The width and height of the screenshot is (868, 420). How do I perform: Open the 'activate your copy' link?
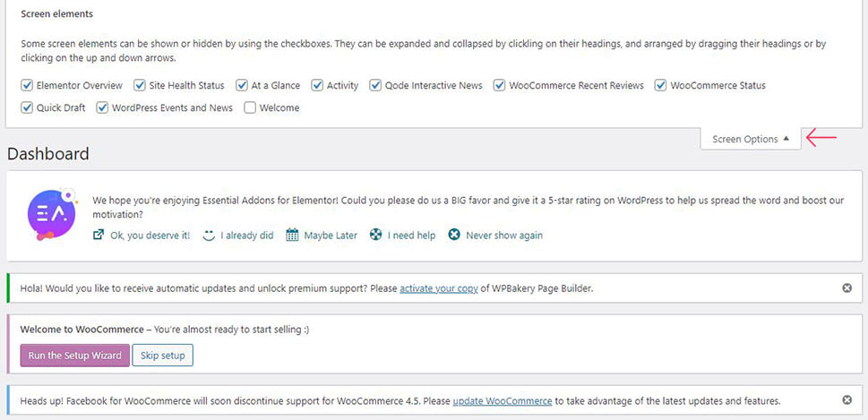point(438,288)
